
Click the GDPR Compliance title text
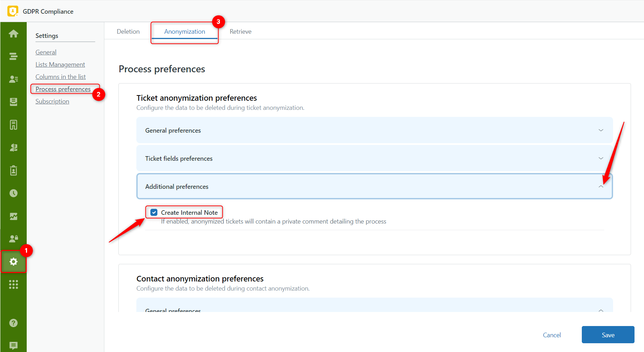pos(48,11)
